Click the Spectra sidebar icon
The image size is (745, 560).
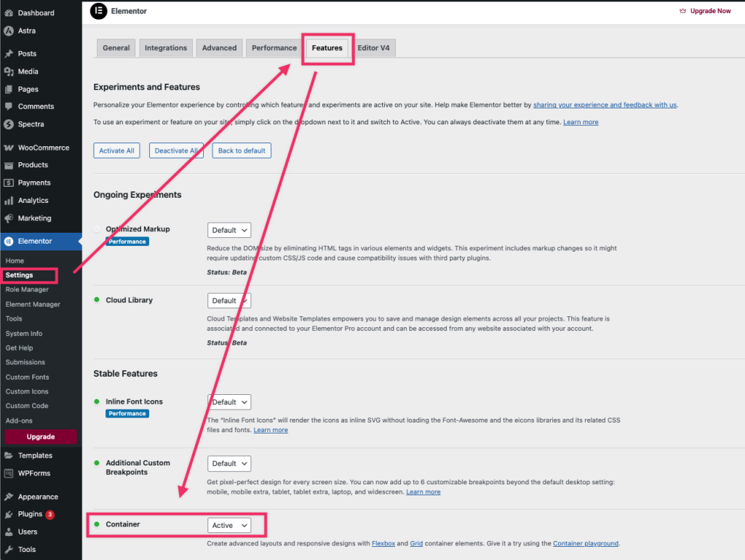pyautogui.click(x=9, y=124)
